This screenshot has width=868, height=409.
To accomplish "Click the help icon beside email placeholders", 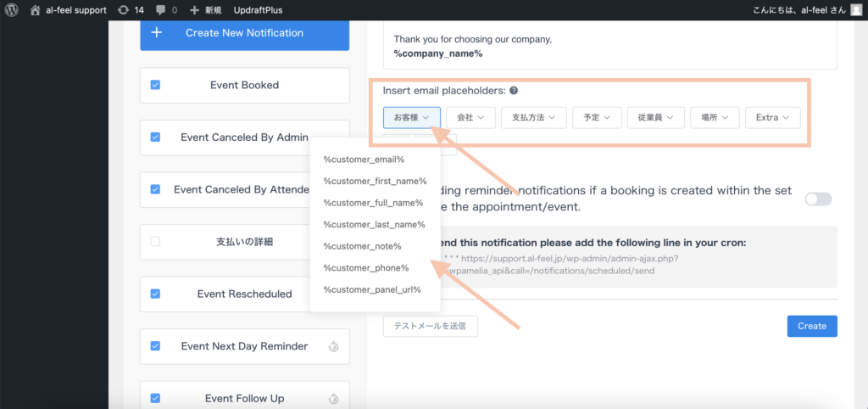I will (x=514, y=91).
